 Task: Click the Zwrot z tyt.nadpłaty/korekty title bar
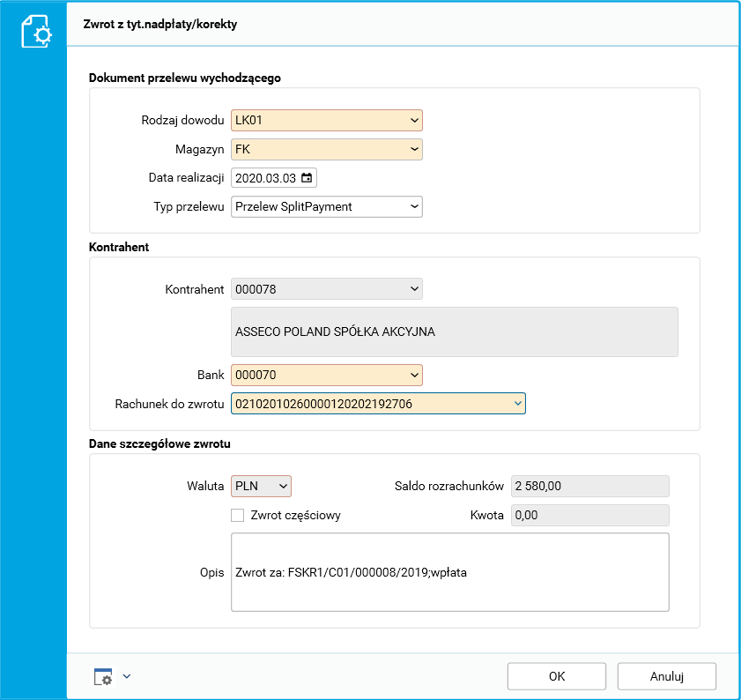coord(352,25)
